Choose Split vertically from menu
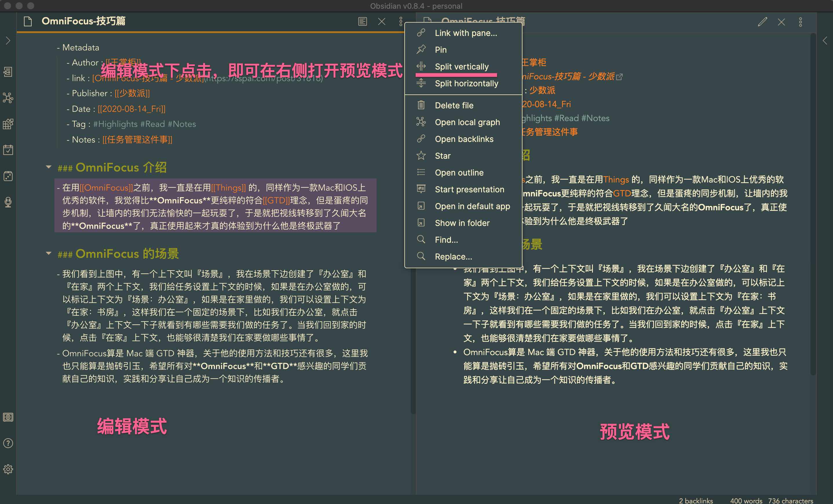 461,67
